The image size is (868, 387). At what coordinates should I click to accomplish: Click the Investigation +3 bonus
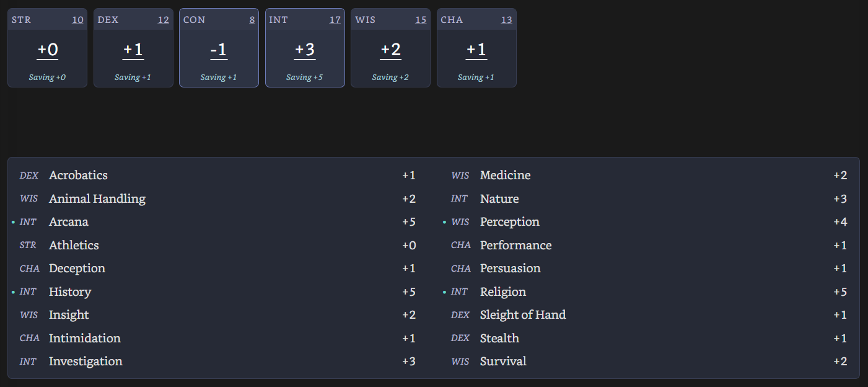pos(408,362)
